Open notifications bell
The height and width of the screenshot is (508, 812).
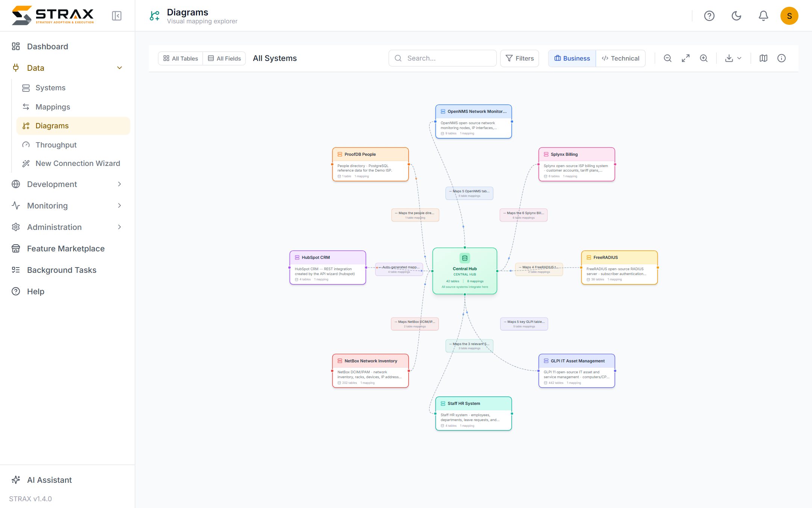tap(763, 16)
